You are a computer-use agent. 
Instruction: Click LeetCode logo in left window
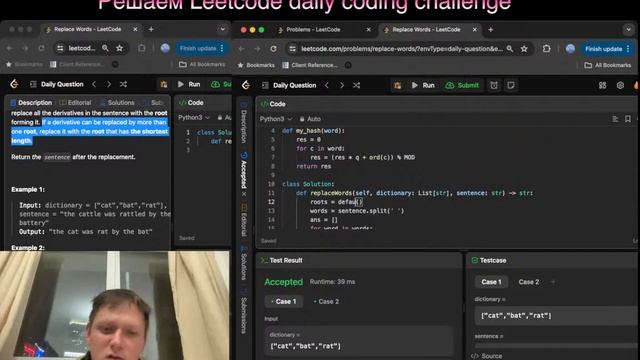tap(14, 84)
